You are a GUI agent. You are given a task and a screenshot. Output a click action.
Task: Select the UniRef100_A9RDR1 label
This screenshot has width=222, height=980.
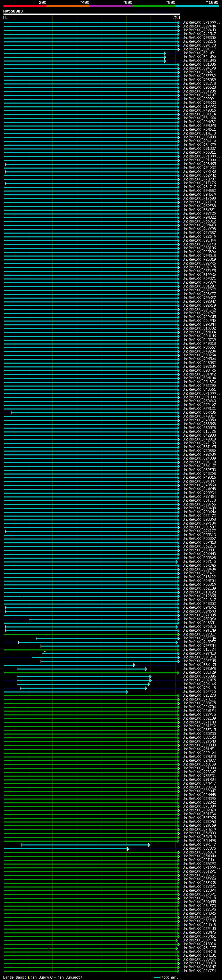[199, 99]
